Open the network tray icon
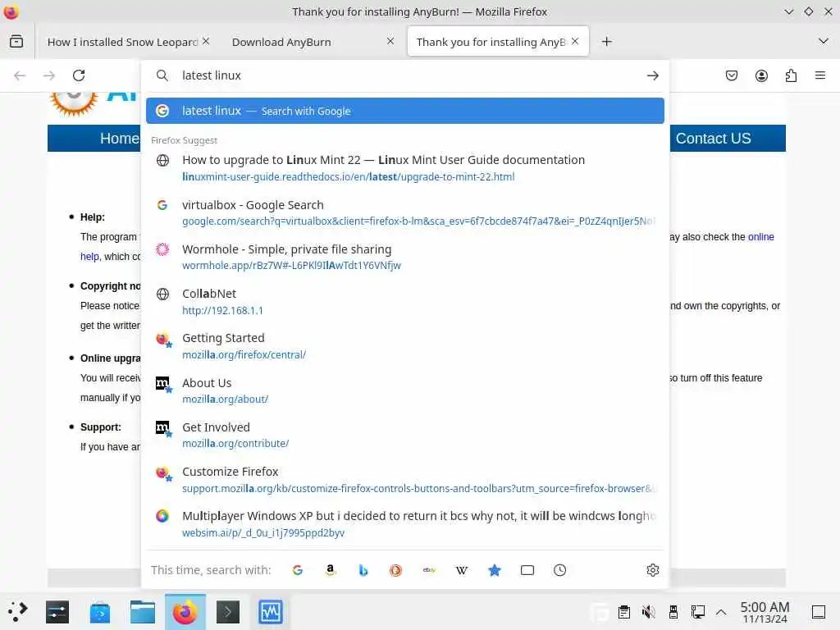This screenshot has width=840, height=630. point(697,611)
